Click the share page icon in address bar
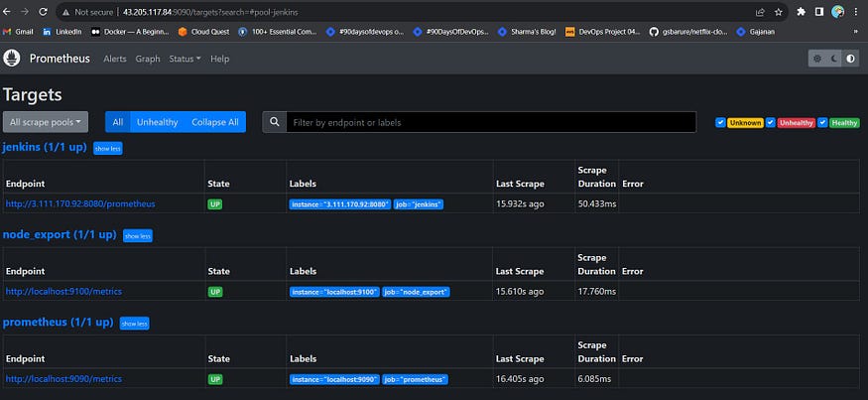Viewport: 868px width, 400px height. coord(761,12)
